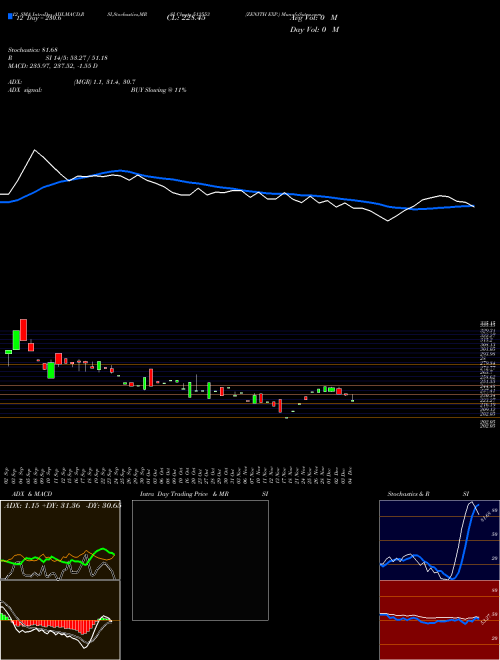Click the tallest red candlestick near chart start

[24, 330]
